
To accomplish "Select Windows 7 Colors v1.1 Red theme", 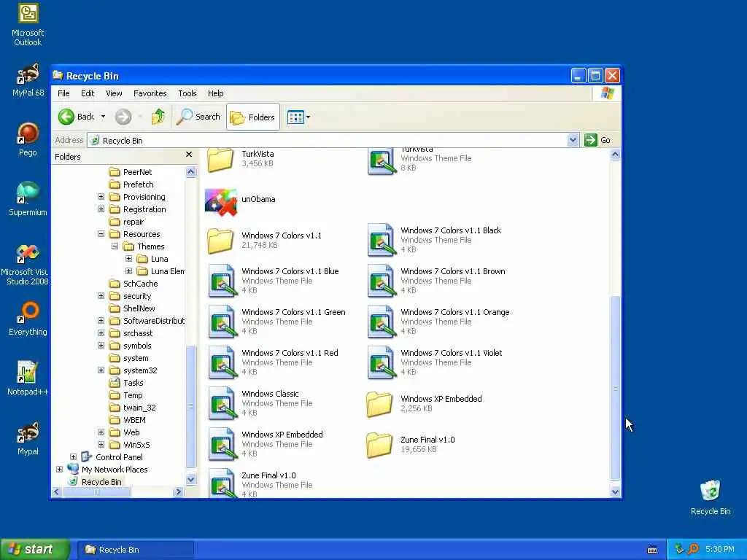I will [274, 362].
